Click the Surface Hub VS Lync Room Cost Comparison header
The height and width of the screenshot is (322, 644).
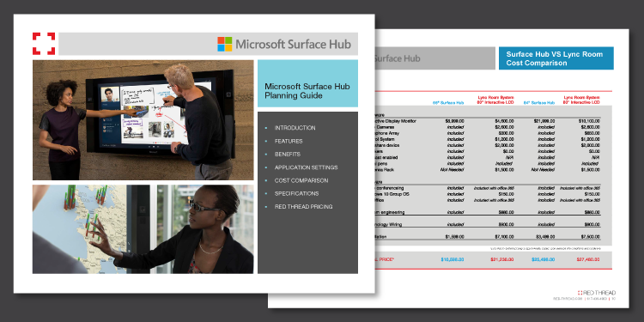coord(556,58)
